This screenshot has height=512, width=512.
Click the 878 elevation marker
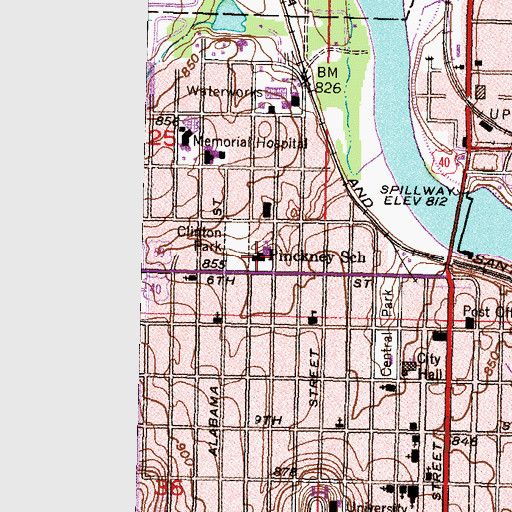285,471
